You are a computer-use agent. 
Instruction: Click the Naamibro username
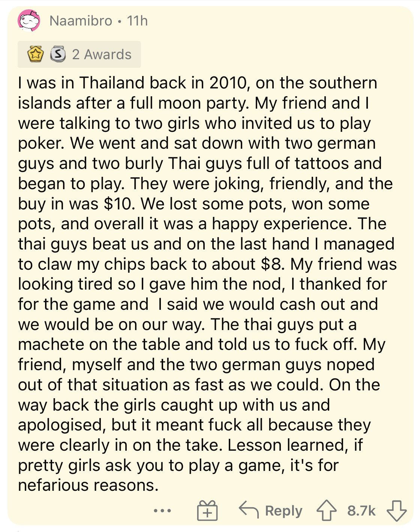(x=81, y=21)
